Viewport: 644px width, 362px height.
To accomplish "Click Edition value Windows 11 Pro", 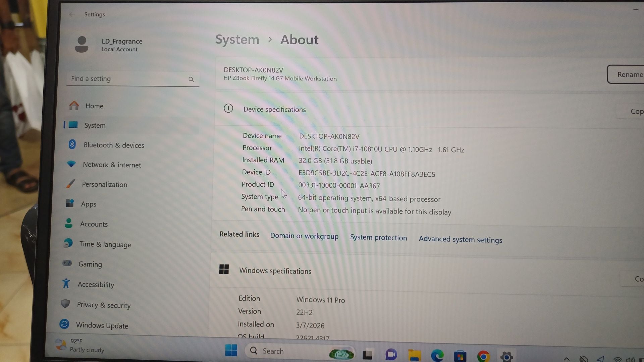I will pos(321,300).
